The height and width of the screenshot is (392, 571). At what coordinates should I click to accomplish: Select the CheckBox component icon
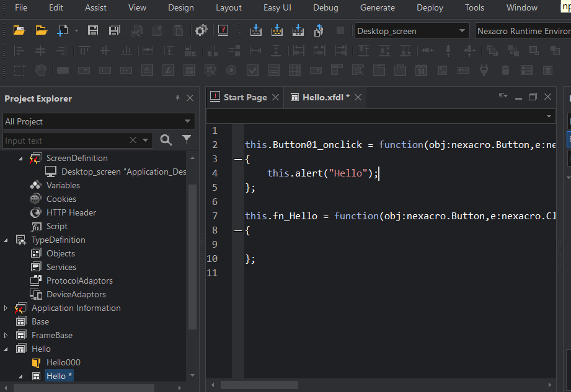(252, 70)
